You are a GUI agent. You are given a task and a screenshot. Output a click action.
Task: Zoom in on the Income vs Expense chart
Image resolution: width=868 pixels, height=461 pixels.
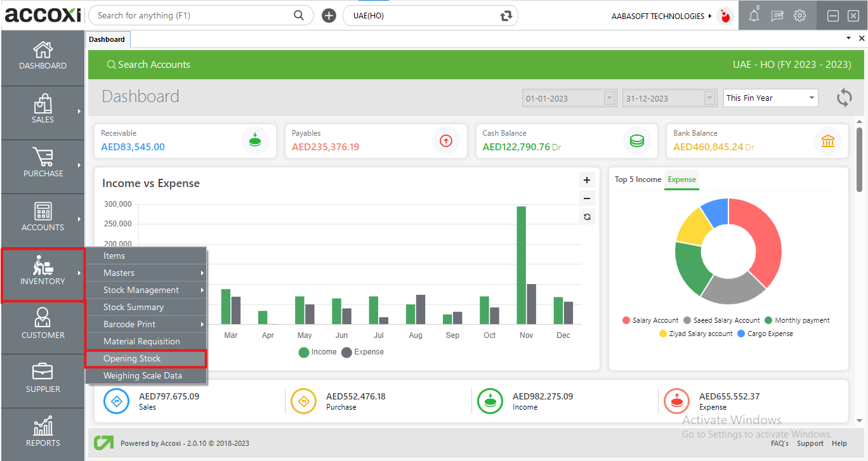pyautogui.click(x=587, y=180)
